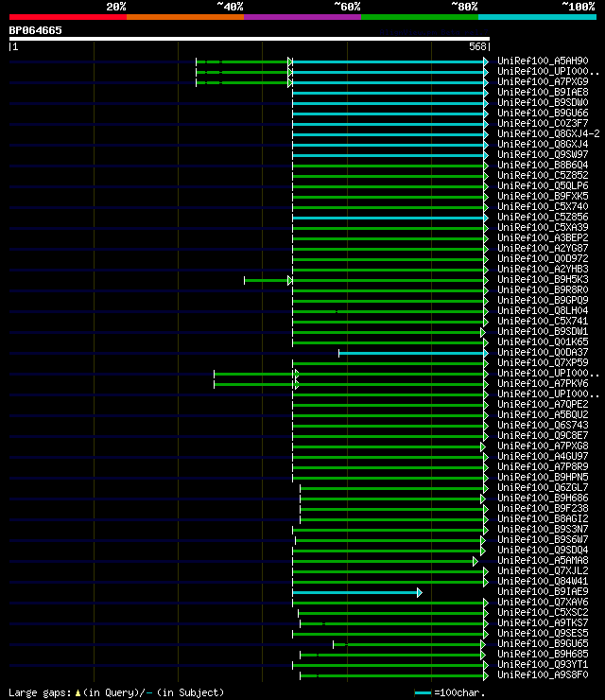Viewport: 605px width, 700px height.
Task: Open hit UniRef100_B9H5K3
Action: [x=543, y=279]
